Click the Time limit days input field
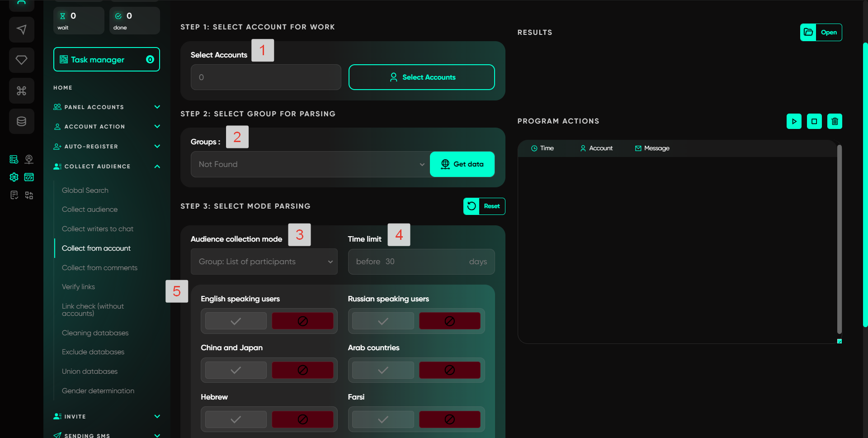This screenshot has height=438, width=868. point(420,262)
